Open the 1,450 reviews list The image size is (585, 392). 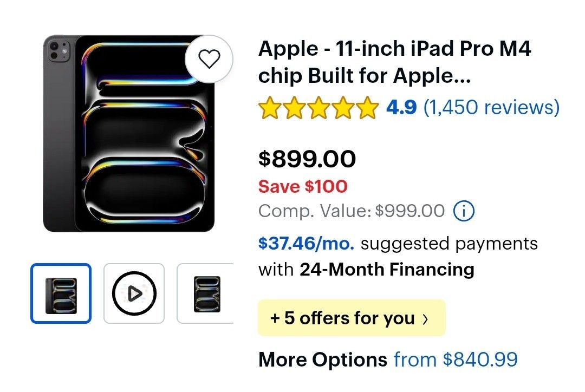[x=492, y=107]
